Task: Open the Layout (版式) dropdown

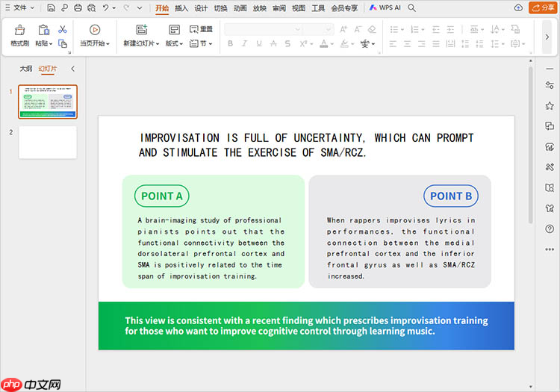Action: click(x=174, y=44)
